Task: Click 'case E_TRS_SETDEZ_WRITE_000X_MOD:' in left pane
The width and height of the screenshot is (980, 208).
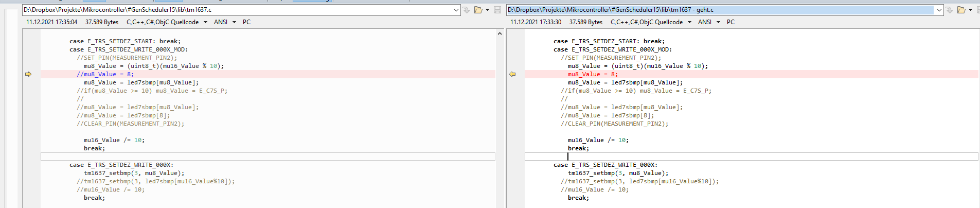Action: point(129,49)
